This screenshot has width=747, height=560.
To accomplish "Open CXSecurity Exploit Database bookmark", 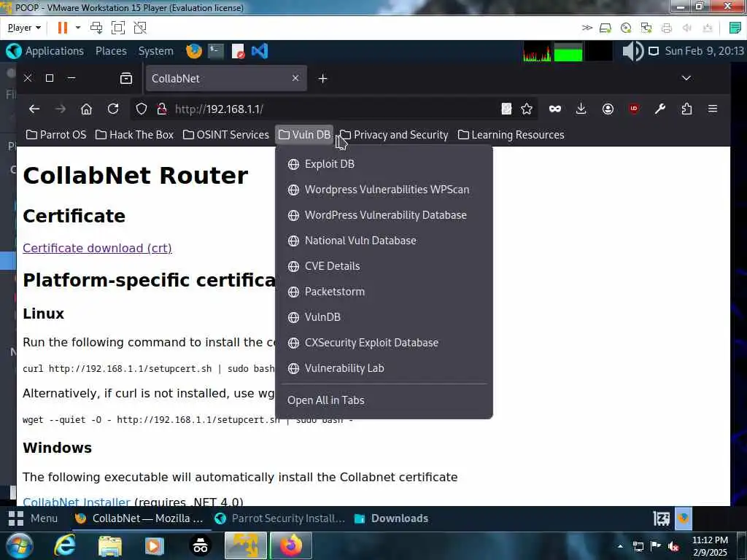I will [x=384, y=343].
